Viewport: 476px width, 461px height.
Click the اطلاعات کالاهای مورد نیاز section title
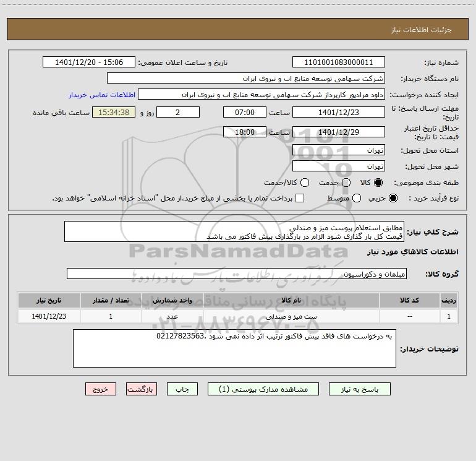[412, 252]
